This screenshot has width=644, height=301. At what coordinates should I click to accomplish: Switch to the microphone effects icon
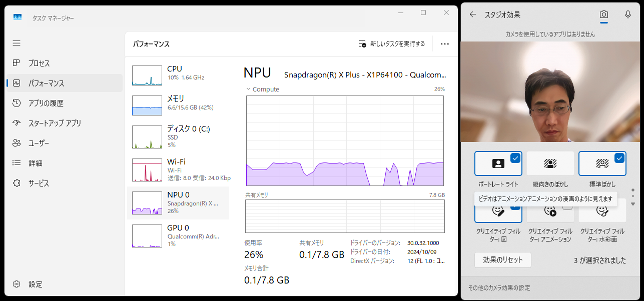628,14
